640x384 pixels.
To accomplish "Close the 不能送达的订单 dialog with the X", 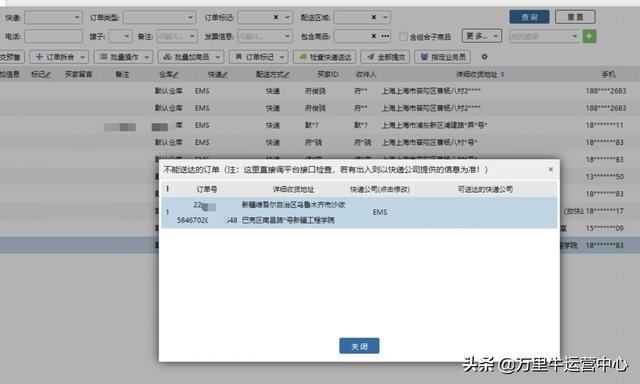I will click(x=551, y=169).
